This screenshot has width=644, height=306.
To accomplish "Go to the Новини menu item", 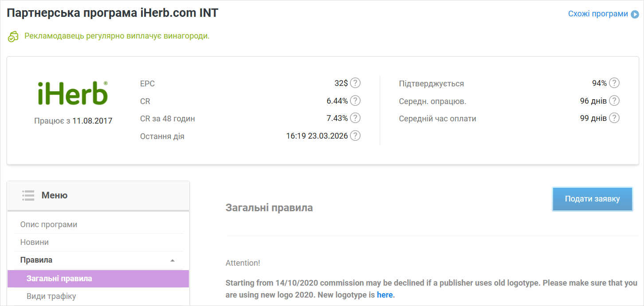I will pyautogui.click(x=35, y=242).
